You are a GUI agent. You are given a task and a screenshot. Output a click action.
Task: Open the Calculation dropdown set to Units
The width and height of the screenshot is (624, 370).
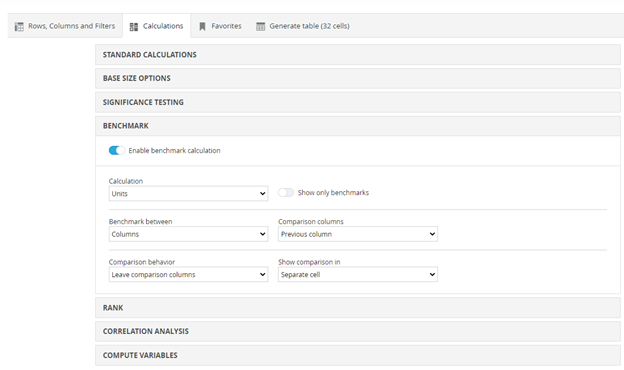click(x=188, y=194)
